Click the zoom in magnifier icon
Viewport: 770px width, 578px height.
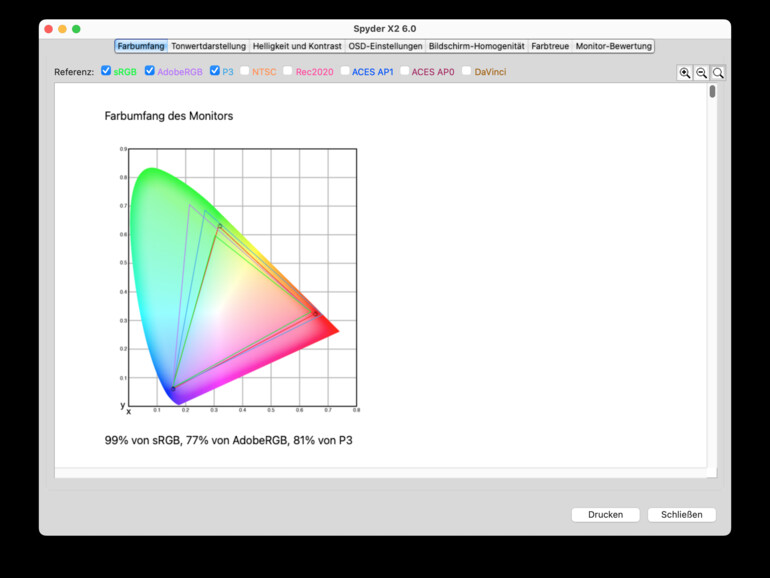point(685,73)
